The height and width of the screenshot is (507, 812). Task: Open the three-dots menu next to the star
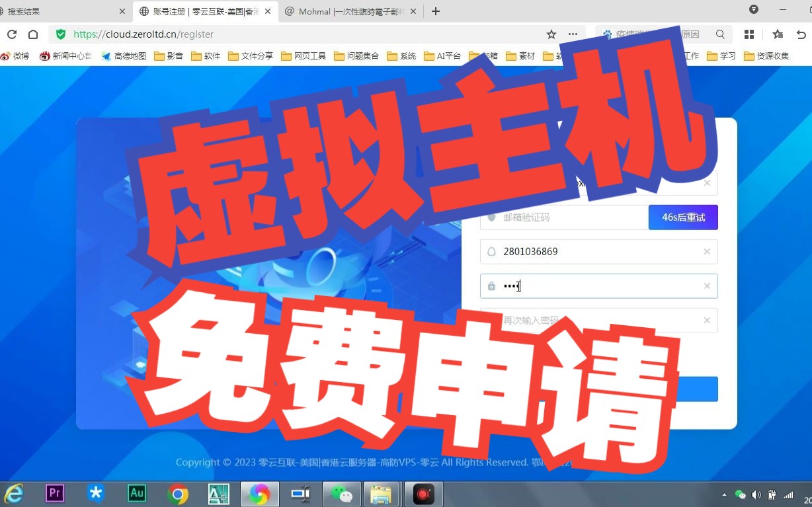point(573,34)
